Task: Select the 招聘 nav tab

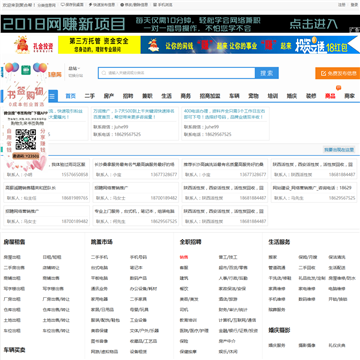Action: [128, 96]
